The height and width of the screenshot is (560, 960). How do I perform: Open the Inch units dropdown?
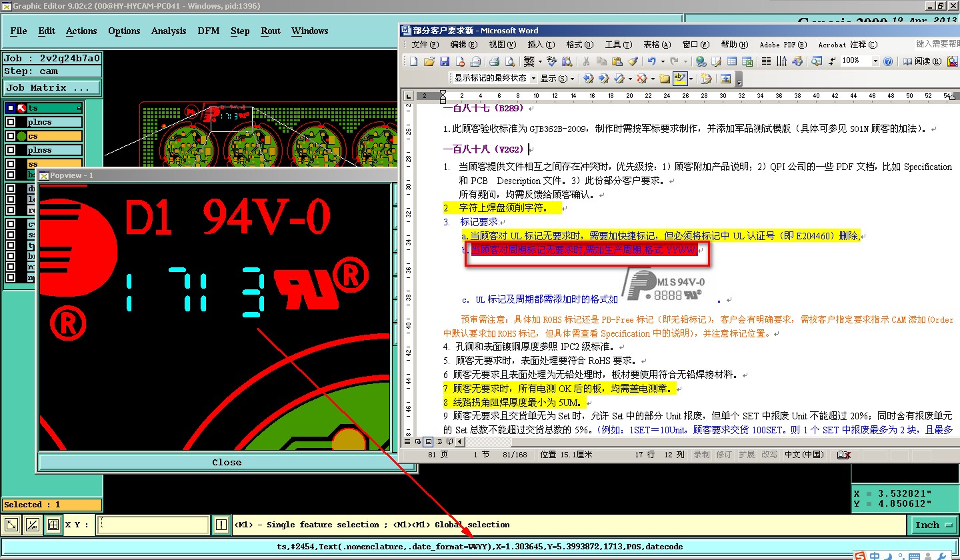click(x=933, y=525)
